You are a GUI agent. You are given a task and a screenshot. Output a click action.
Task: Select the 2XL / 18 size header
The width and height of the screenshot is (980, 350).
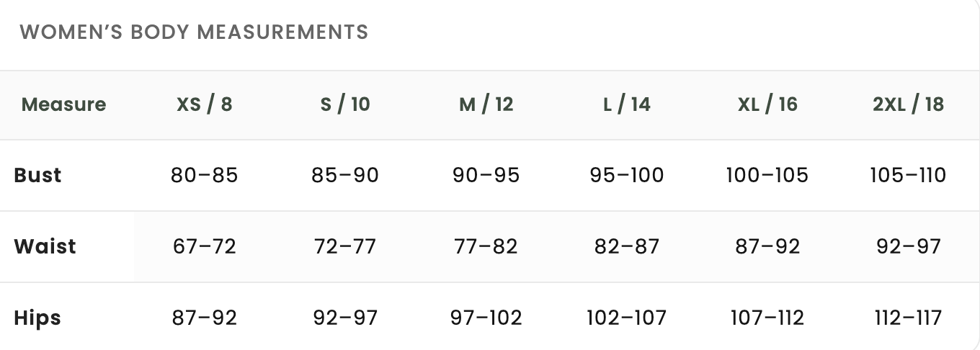coord(908,104)
